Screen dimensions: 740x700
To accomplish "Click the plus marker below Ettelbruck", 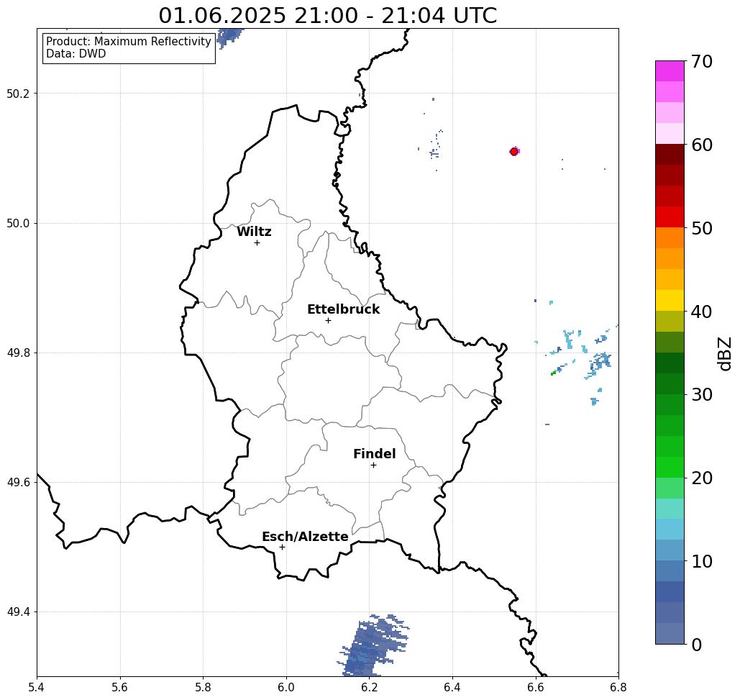I will point(329,320).
